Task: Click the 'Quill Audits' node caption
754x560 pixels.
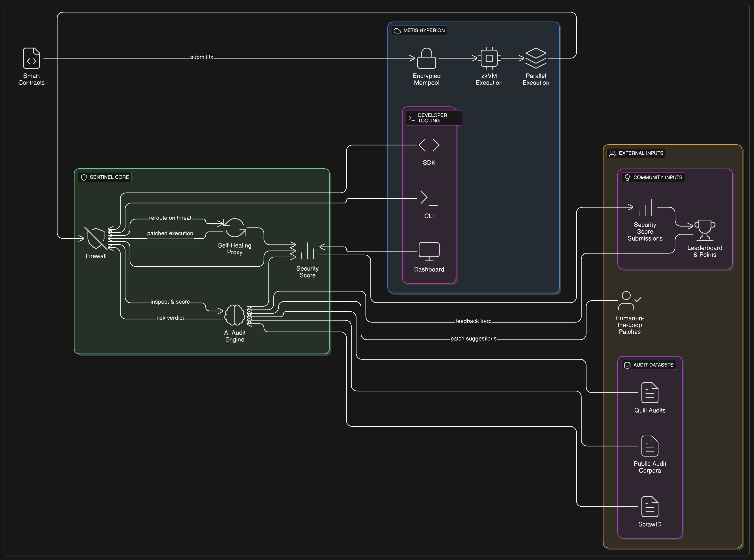Action: pyautogui.click(x=650, y=410)
